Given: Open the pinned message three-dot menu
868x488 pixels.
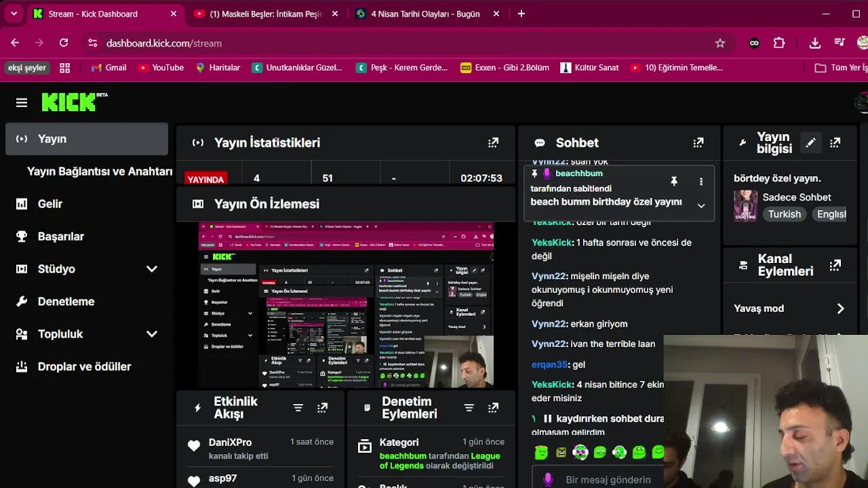Looking at the screenshot, I should pyautogui.click(x=701, y=181).
